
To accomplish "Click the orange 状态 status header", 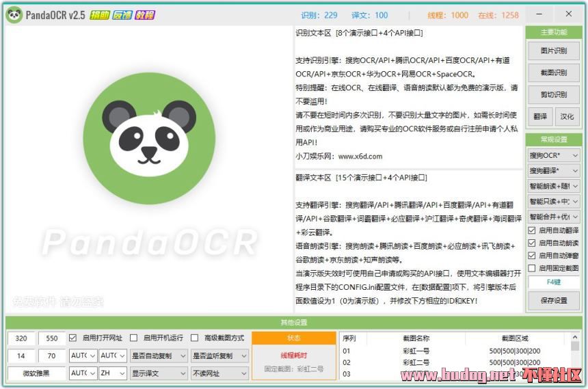I will [293, 338].
